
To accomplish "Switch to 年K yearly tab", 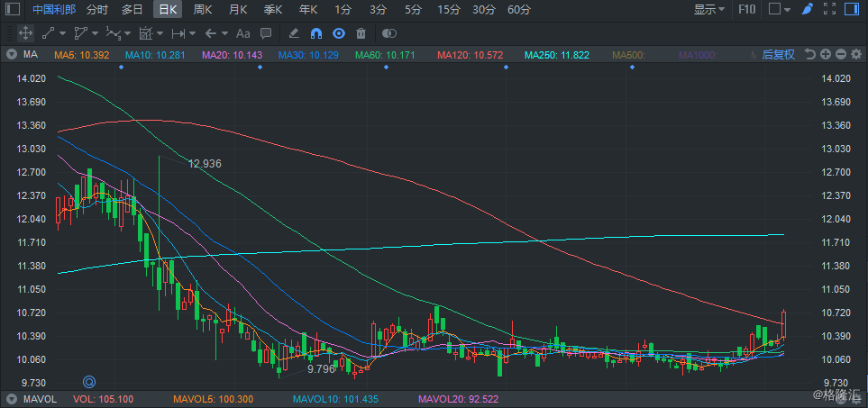I will pos(307,9).
